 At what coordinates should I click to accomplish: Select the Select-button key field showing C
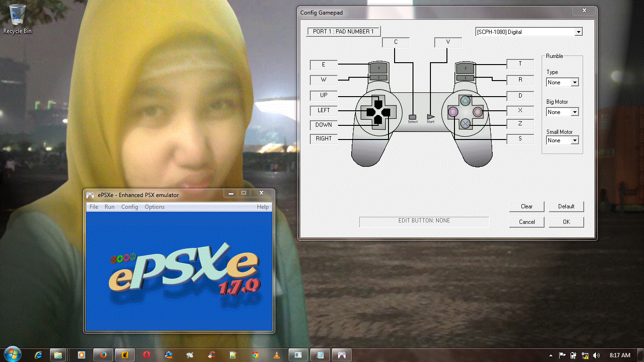pyautogui.click(x=396, y=42)
